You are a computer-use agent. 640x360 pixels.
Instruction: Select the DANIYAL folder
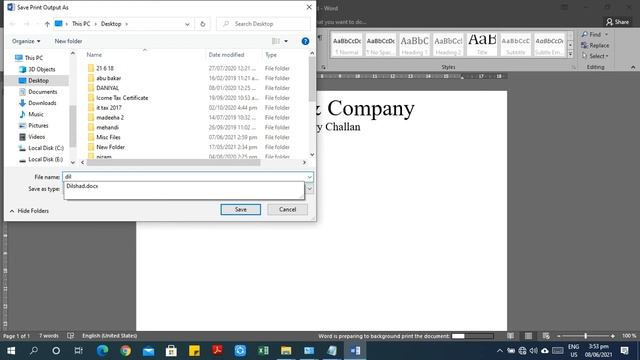107,88
